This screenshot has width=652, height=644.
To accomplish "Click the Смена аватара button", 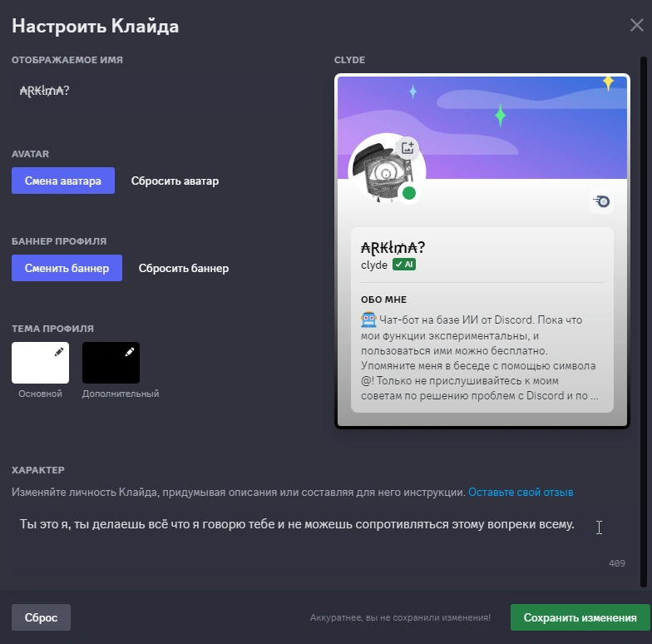I will (x=63, y=181).
